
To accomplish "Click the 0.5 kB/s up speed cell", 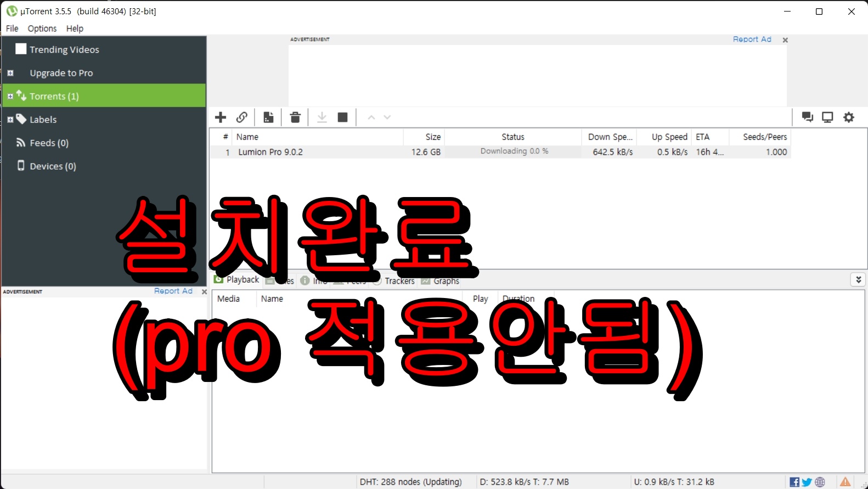I will coord(672,152).
